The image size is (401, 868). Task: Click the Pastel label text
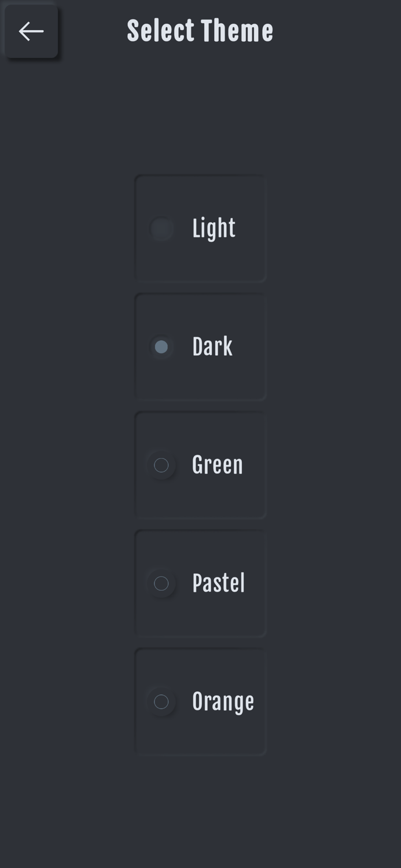point(219,583)
